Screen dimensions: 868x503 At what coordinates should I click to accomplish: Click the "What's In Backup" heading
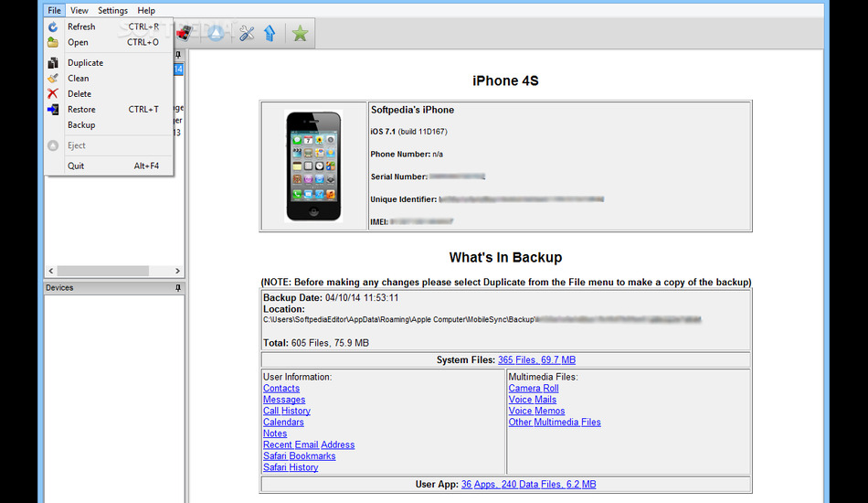tap(505, 258)
